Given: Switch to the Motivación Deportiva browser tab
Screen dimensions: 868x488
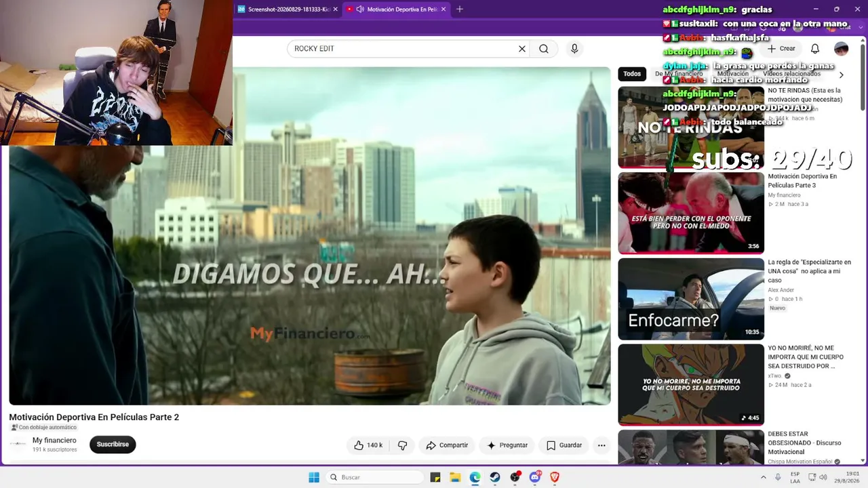Looking at the screenshot, I should [397, 9].
